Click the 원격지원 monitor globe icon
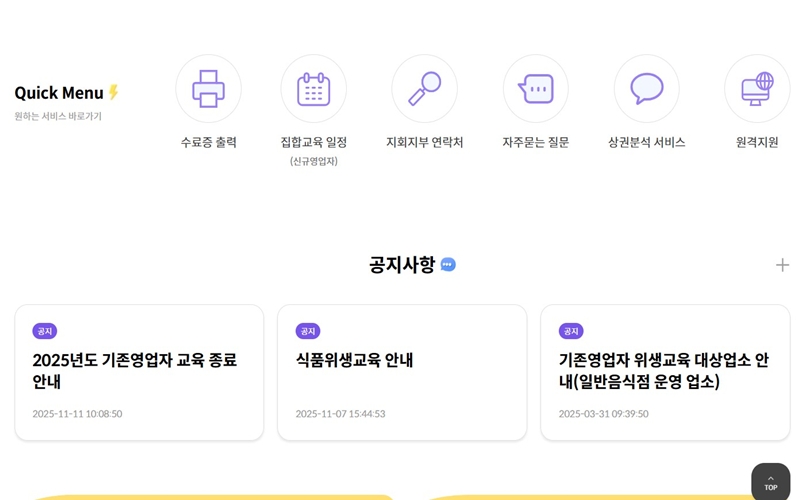The height and width of the screenshot is (500, 800). (757, 89)
